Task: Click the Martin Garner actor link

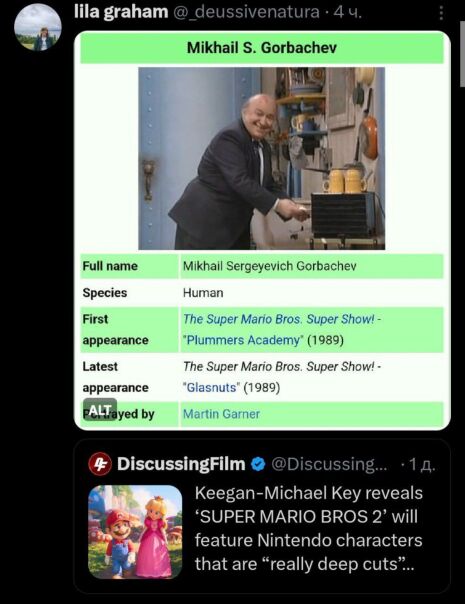Action: point(221,414)
